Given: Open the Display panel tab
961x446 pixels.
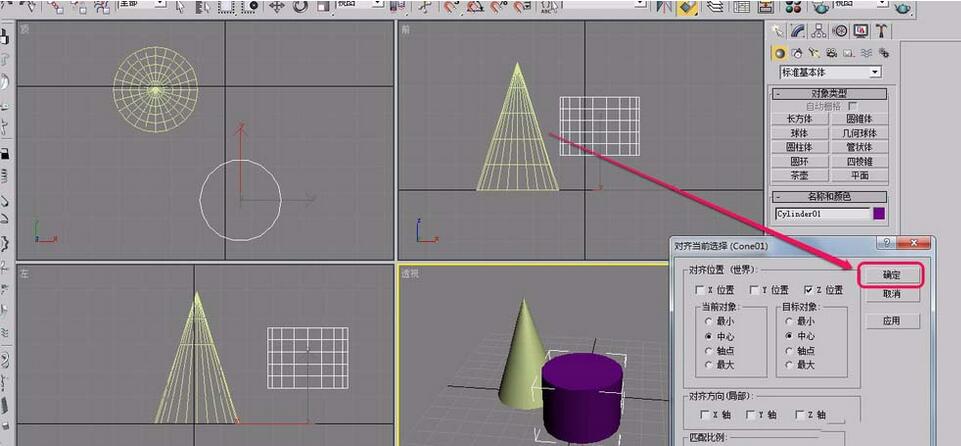Looking at the screenshot, I should (x=861, y=31).
